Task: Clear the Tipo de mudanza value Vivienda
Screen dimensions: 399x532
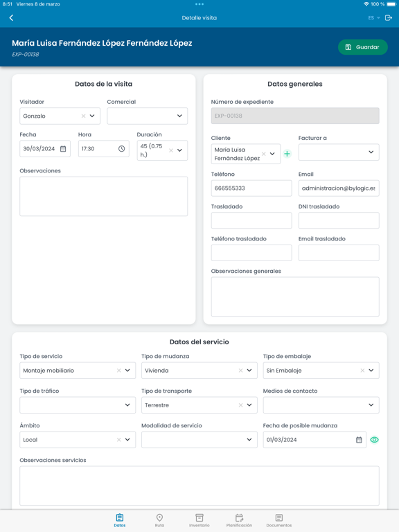Action: [240, 371]
